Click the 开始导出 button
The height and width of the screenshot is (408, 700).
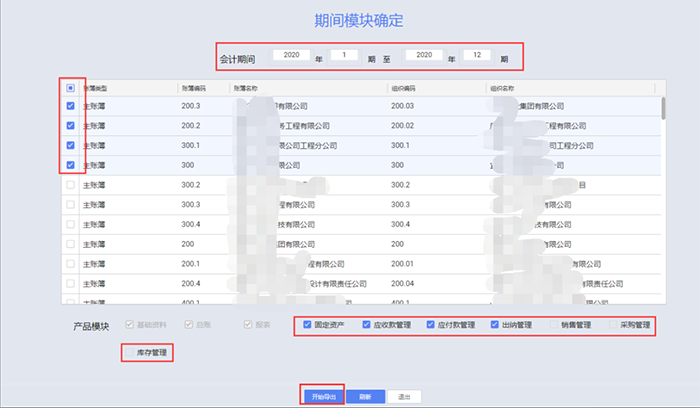click(x=324, y=396)
